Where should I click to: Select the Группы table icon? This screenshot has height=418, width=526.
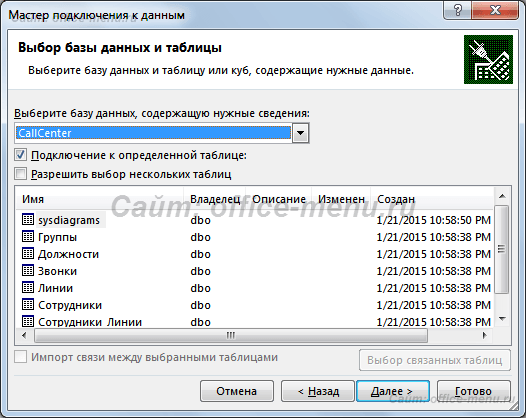pyautogui.click(x=28, y=237)
